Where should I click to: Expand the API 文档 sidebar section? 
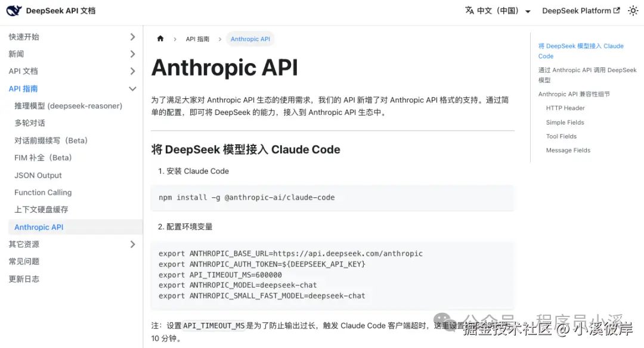(132, 72)
